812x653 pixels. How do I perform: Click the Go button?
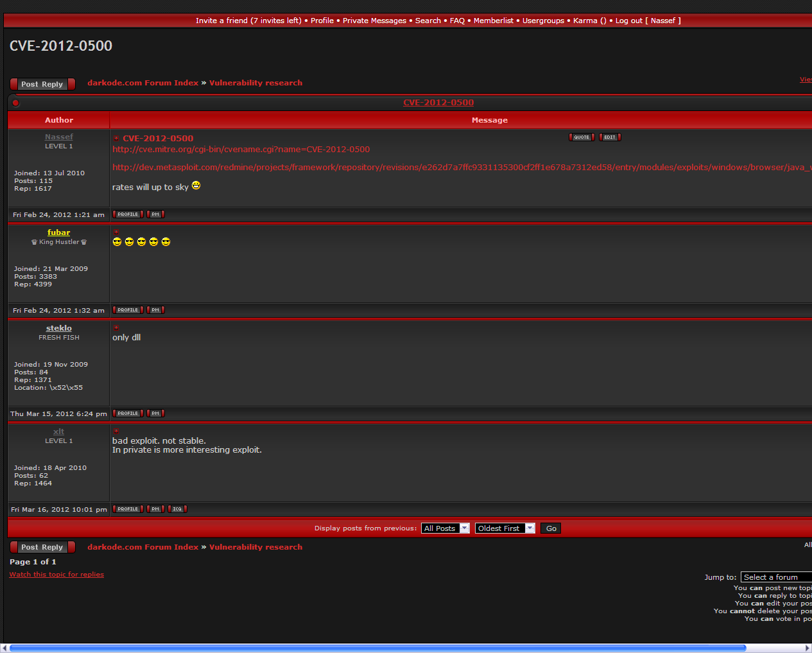pyautogui.click(x=551, y=528)
